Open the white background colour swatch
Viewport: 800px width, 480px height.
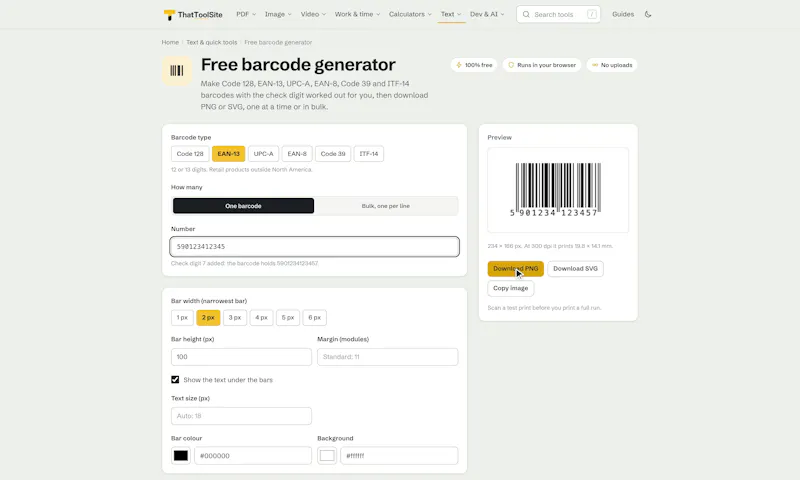[x=327, y=456]
